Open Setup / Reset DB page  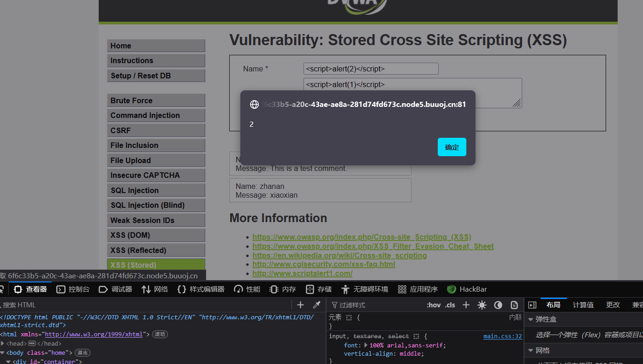tap(156, 76)
